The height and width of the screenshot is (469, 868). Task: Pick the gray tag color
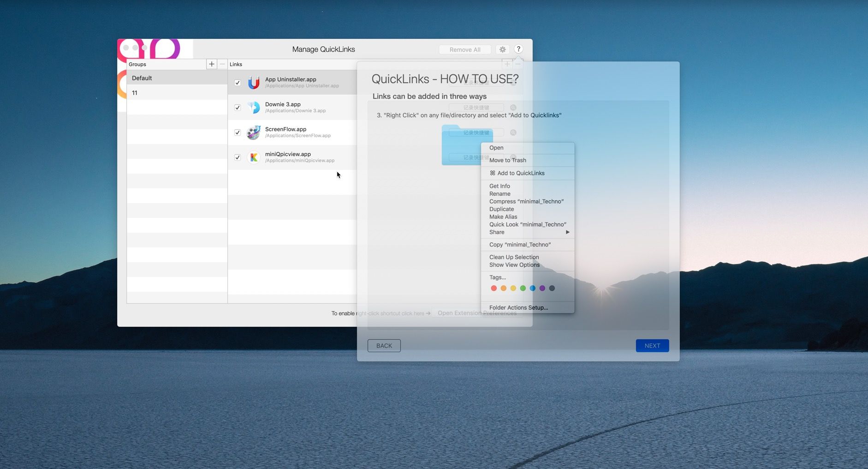(552, 288)
